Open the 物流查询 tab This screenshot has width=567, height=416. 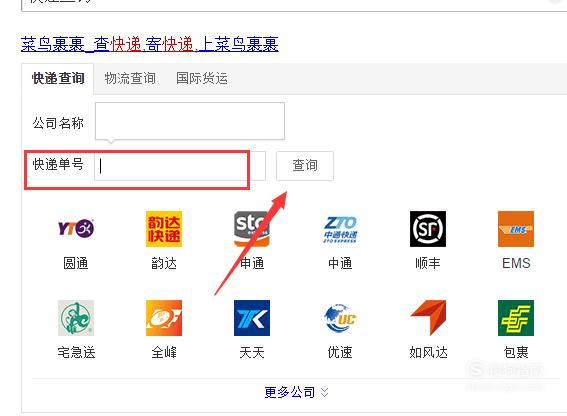point(130,78)
